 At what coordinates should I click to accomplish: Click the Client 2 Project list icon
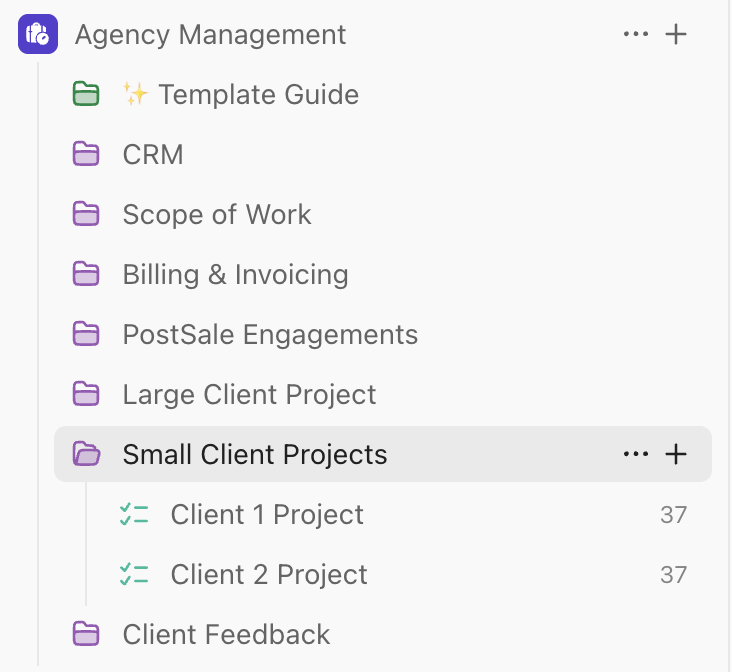pyautogui.click(x=134, y=575)
